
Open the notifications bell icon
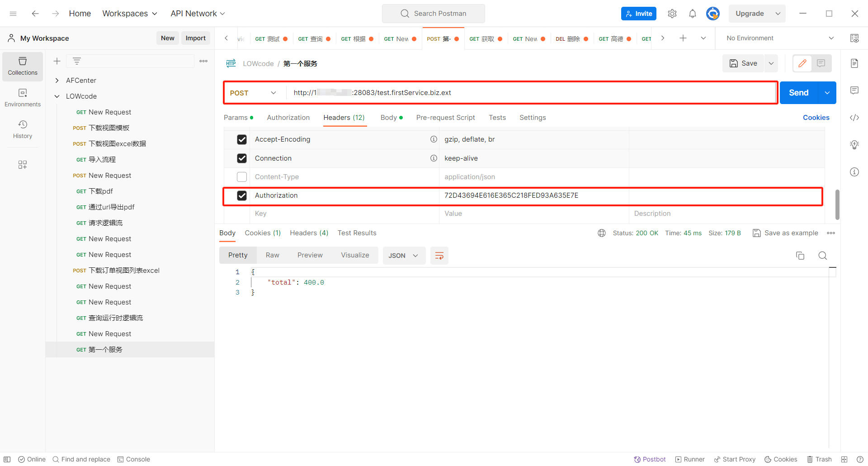(x=692, y=14)
